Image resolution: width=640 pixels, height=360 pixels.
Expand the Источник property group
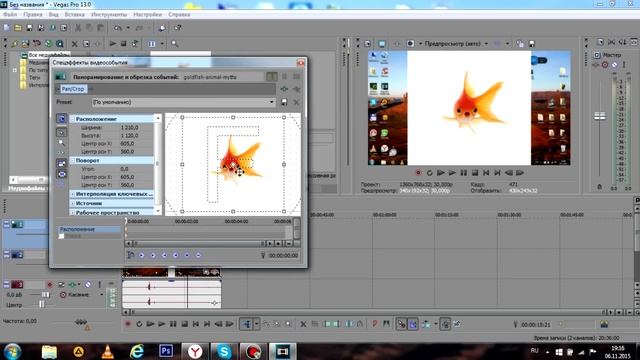[73, 203]
